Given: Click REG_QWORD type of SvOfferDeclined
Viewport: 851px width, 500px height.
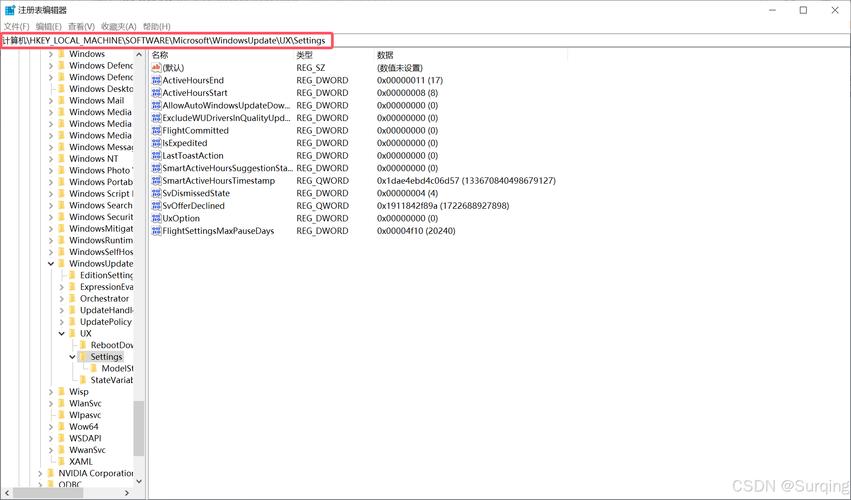Looking at the screenshot, I should point(322,206).
